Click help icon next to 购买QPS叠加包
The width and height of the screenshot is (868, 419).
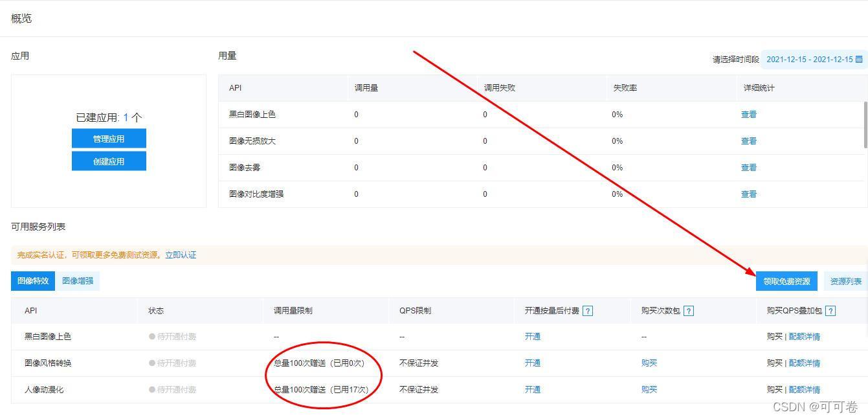tap(830, 311)
